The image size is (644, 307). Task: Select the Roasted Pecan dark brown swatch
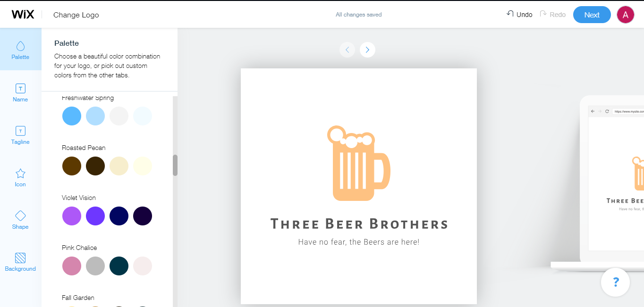(x=95, y=166)
